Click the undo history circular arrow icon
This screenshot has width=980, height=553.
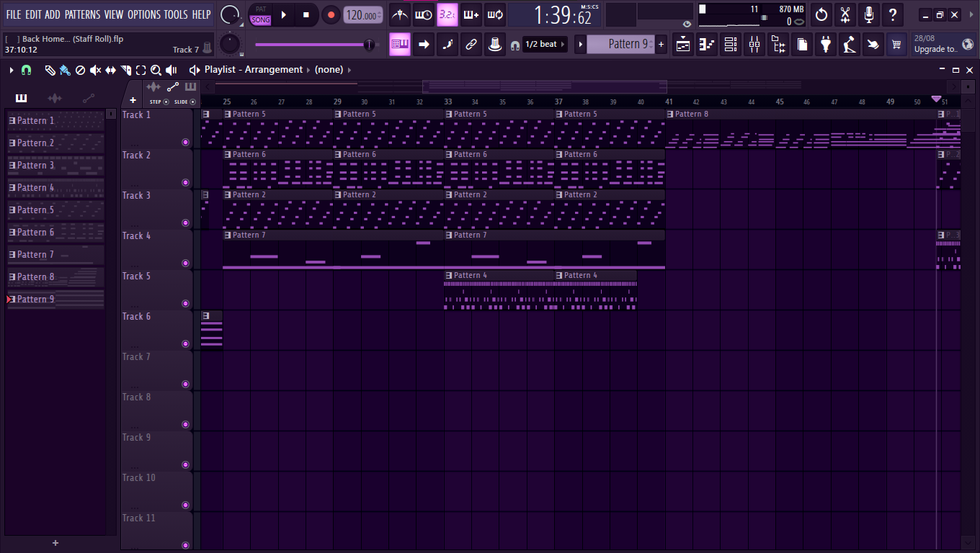coord(821,14)
